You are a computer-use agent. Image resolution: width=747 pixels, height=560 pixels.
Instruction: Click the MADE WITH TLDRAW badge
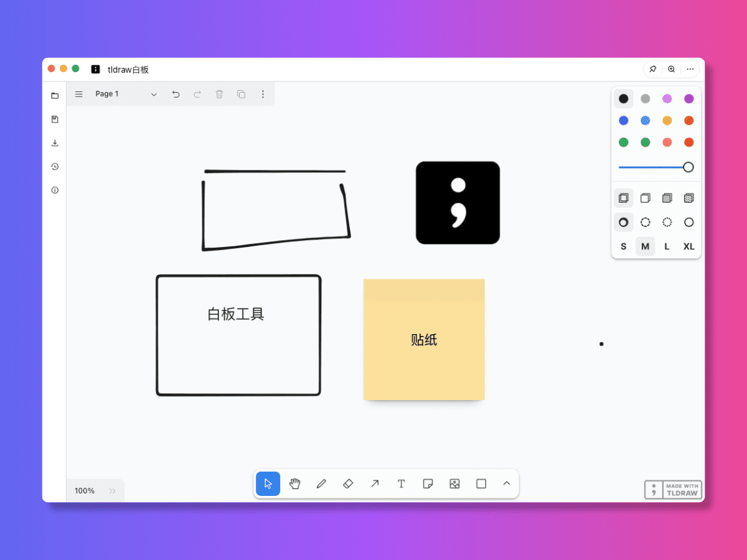[x=673, y=490]
